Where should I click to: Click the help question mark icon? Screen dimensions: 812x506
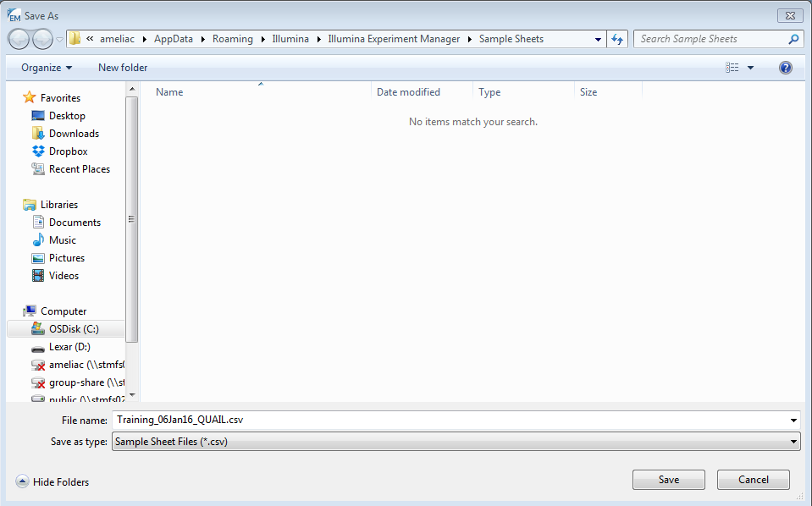tap(785, 68)
